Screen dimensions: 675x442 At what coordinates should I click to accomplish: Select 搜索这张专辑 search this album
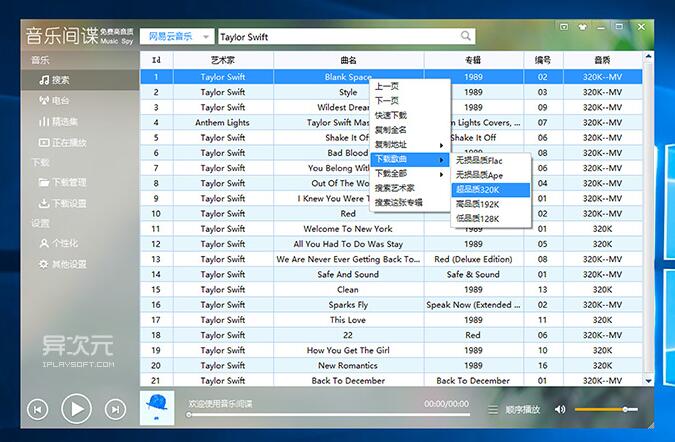point(410,203)
